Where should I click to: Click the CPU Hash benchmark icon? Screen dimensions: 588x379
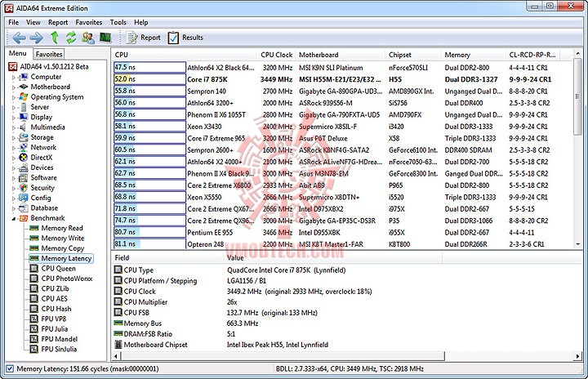[34, 309]
